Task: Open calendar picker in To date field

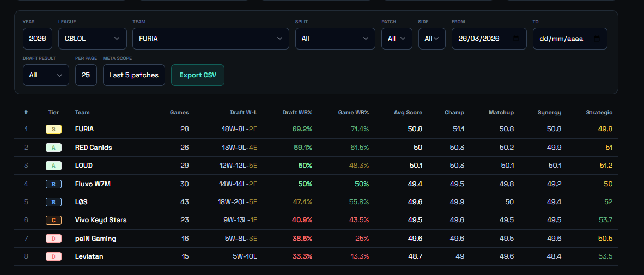Action: (597, 39)
